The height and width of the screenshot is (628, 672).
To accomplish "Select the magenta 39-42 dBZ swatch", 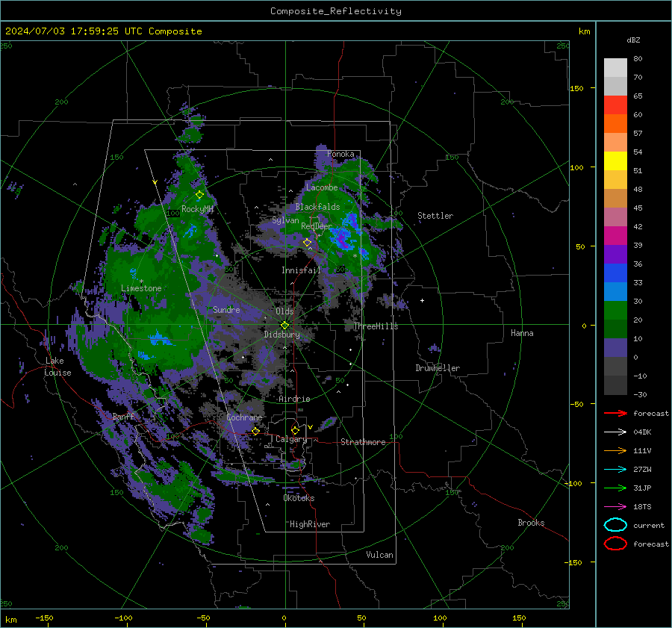I will point(615,236).
